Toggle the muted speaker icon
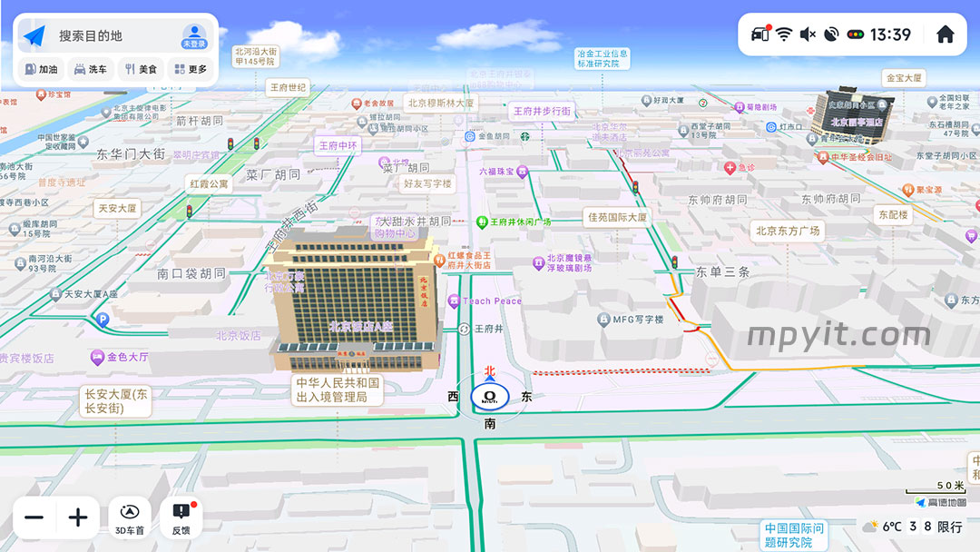 808,34
